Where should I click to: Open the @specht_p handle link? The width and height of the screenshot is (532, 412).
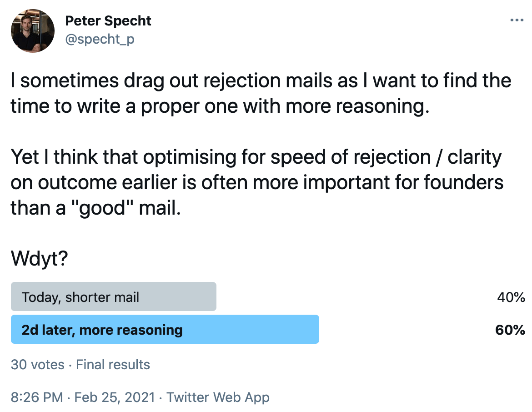pyautogui.click(x=100, y=40)
